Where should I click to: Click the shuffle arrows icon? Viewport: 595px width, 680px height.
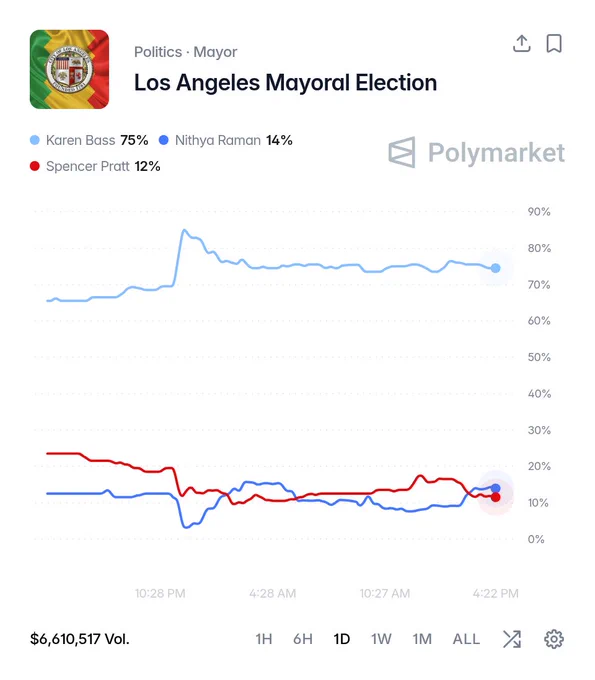[x=512, y=639]
